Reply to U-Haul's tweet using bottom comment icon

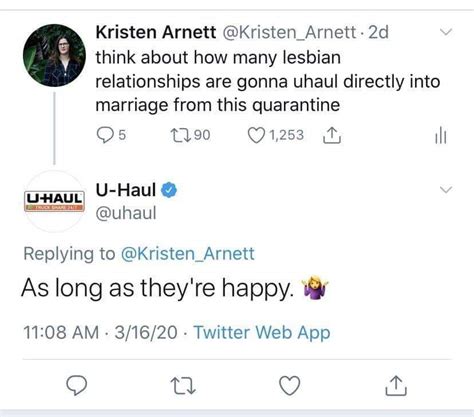tap(77, 386)
